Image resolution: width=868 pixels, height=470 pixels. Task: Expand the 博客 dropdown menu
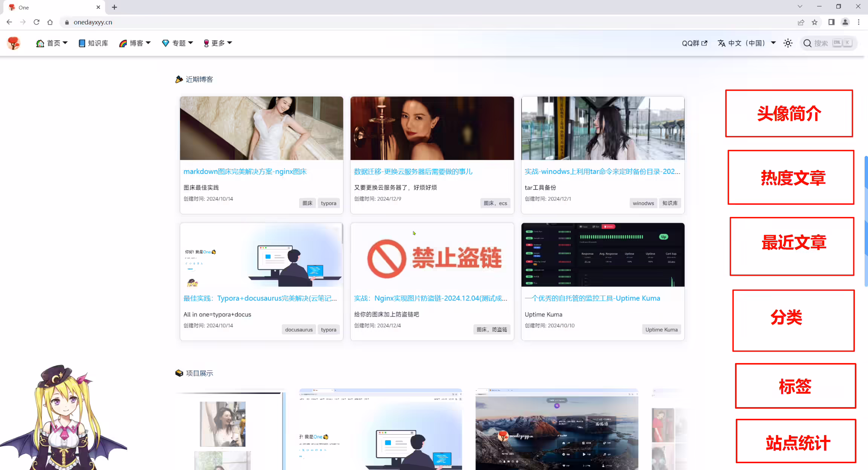click(135, 43)
